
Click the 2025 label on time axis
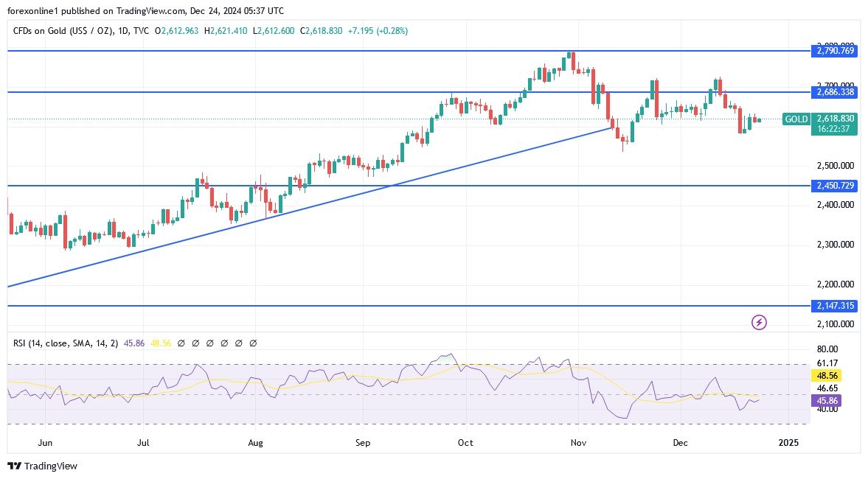point(788,443)
